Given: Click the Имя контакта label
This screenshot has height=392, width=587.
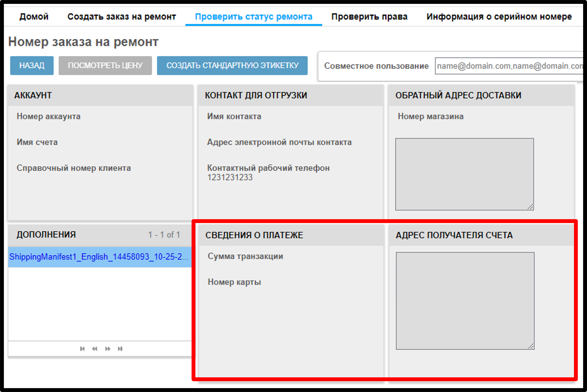Looking at the screenshot, I should (234, 116).
